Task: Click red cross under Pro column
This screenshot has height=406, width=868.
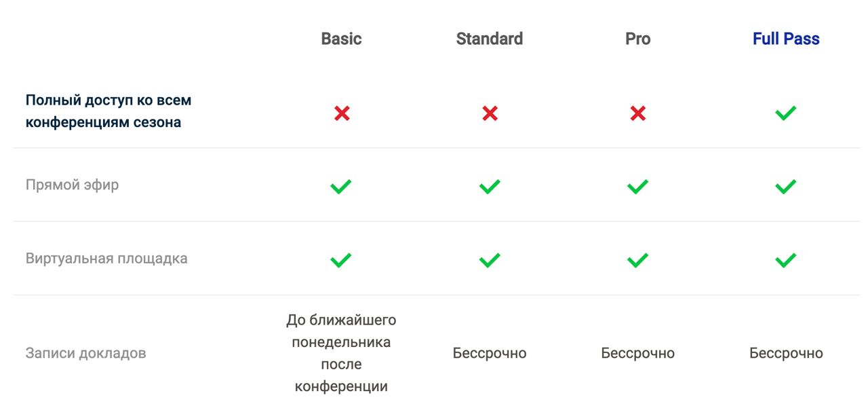Action: tap(637, 113)
